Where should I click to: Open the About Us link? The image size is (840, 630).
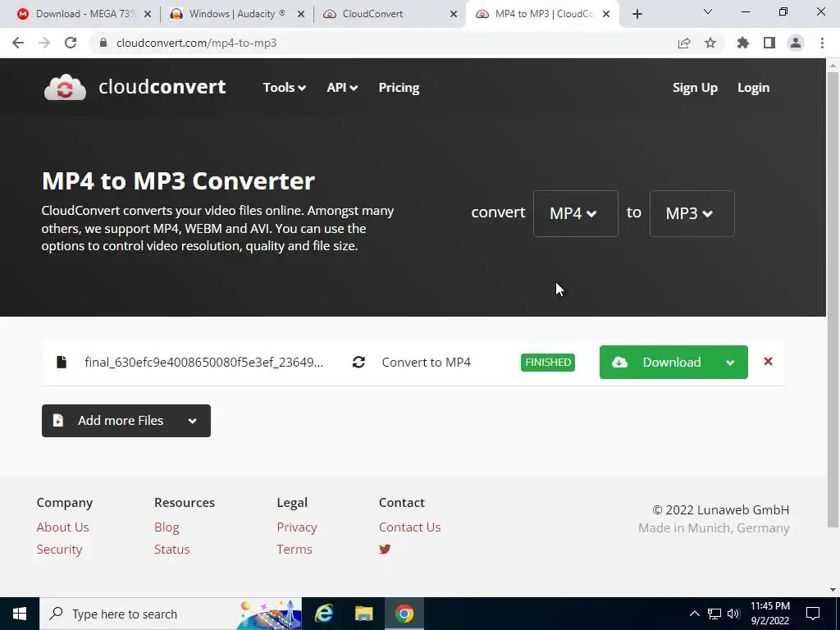click(62, 527)
